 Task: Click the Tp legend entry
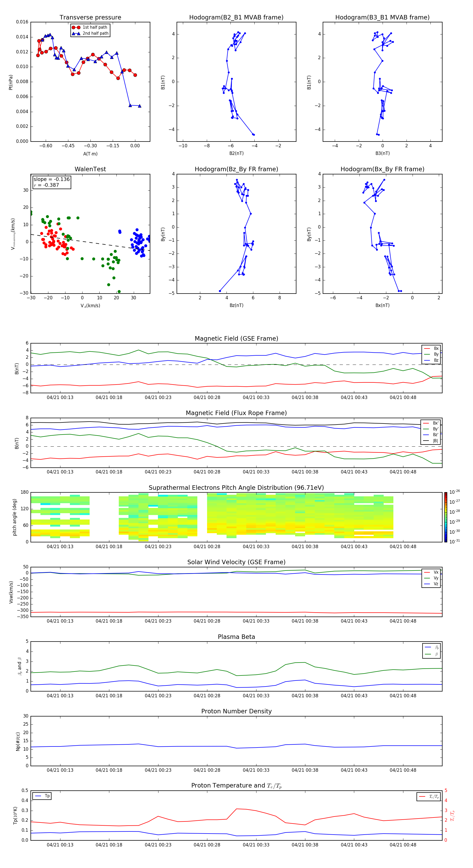pyautogui.click(x=42, y=796)
